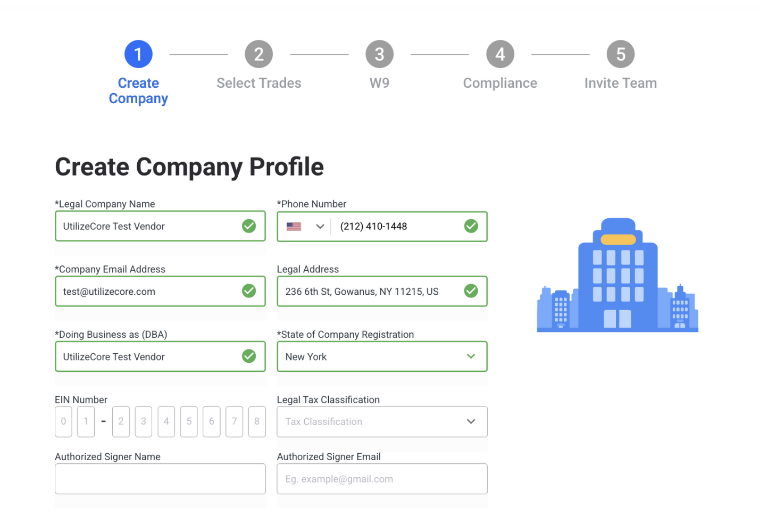Click the step 2 Select Trades circle
The height and width of the screenshot is (532, 768).
[259, 53]
